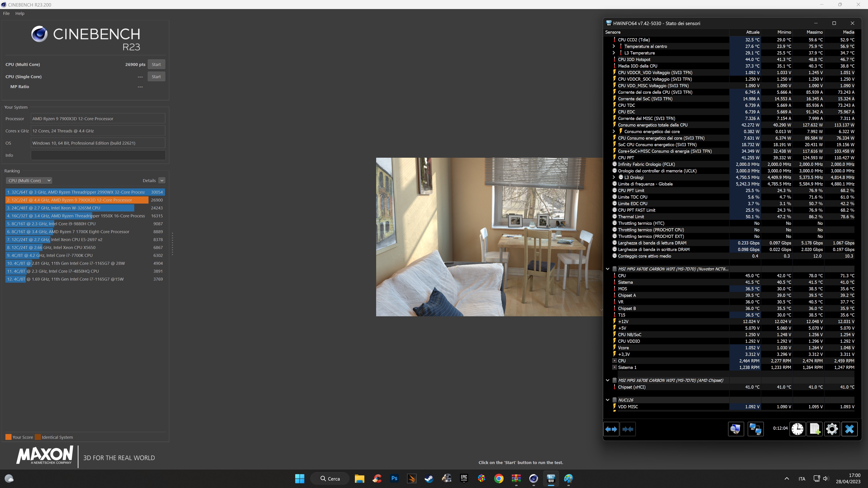This screenshot has height=488, width=868.
Task: Click the Info input field
Action: click(x=98, y=155)
